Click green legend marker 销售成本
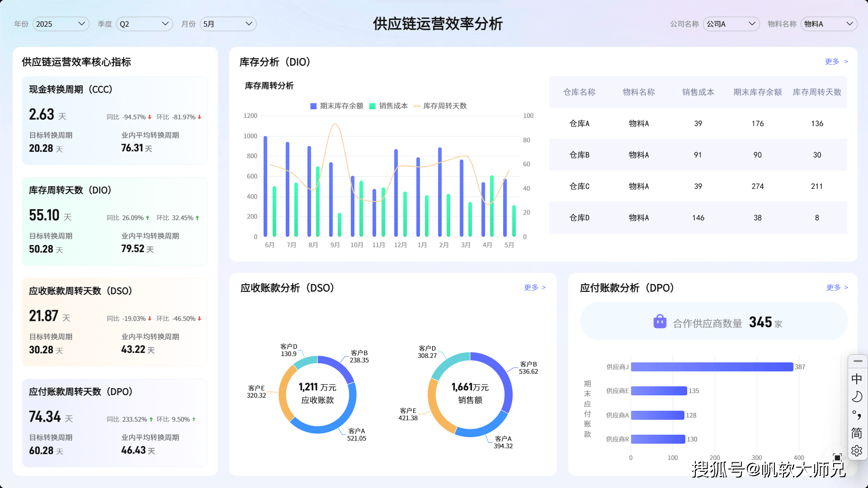This screenshot has width=868, height=488. coord(373,106)
